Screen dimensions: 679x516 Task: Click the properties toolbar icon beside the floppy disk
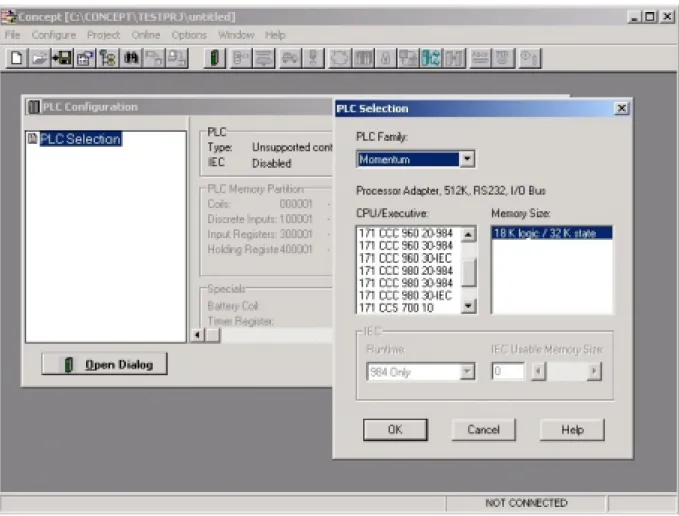coord(85,58)
